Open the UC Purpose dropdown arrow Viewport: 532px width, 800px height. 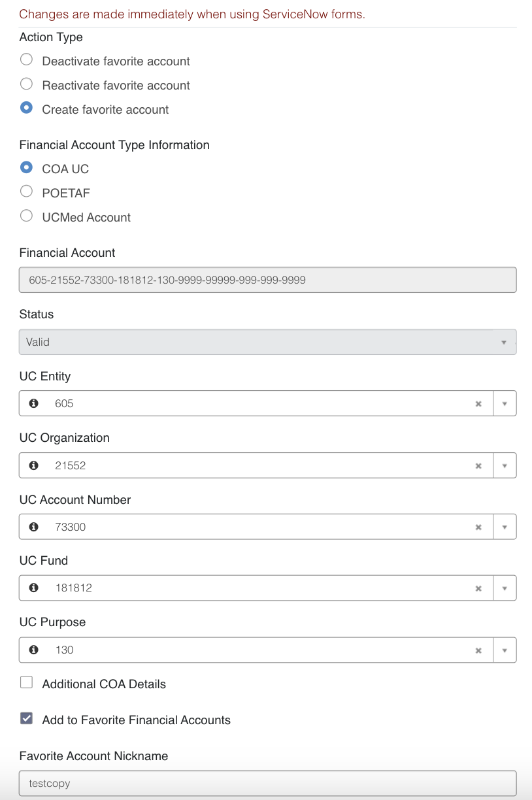[505, 650]
